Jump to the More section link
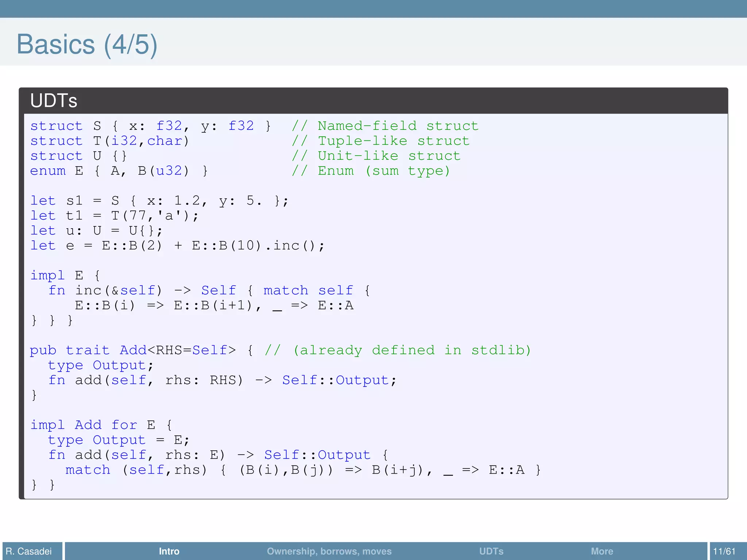The width and height of the screenshot is (747, 560). tap(602, 551)
